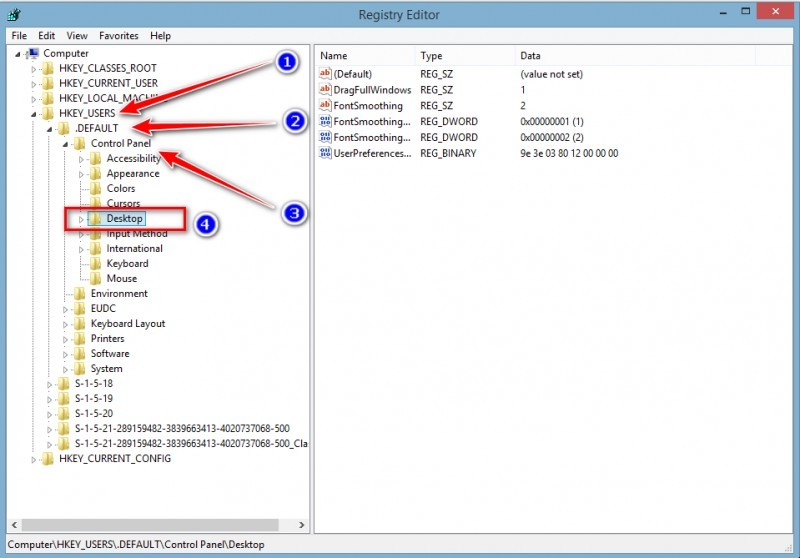The width and height of the screenshot is (800, 558).
Task: Click the EUDC folder icon
Action: [x=80, y=309]
